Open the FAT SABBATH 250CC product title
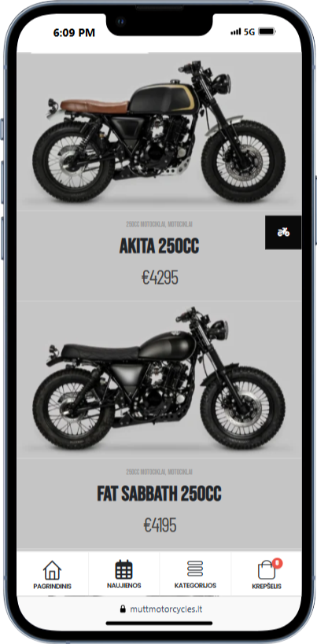 (x=160, y=494)
